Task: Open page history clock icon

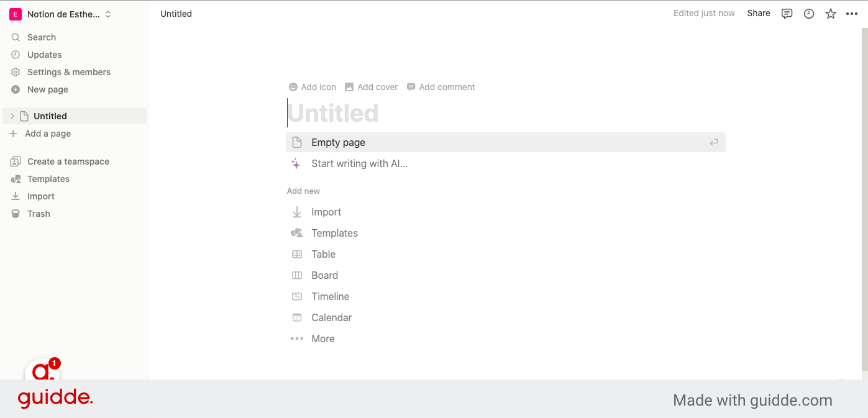Action: [x=808, y=14]
